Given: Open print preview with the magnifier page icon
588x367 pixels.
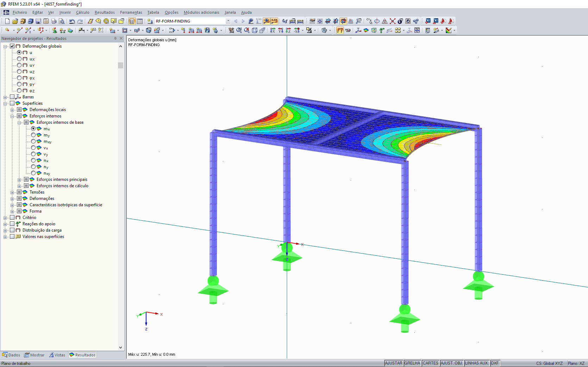Looking at the screenshot, I should coord(61,21).
